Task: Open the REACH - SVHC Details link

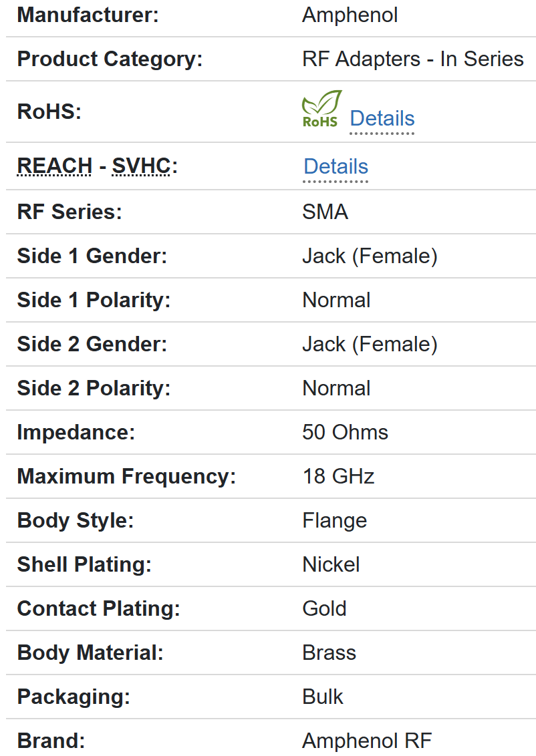Action: tap(336, 167)
